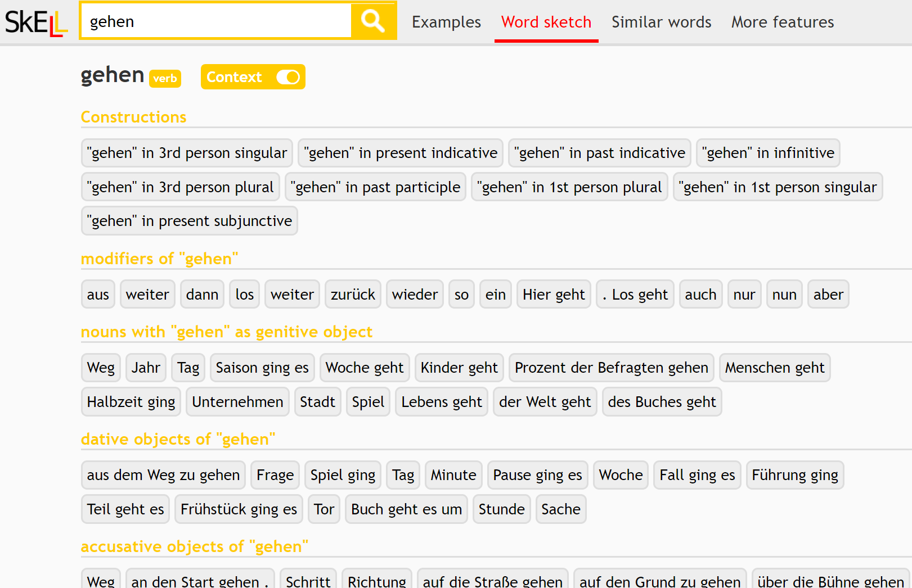Open 'Prozent der Befragten gehen' collocation
Screen dimensions: 912x588
tap(611, 368)
